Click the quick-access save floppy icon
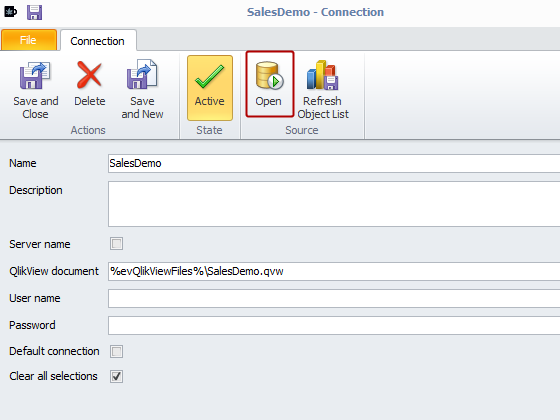This screenshot has width=560, height=420. [34, 12]
